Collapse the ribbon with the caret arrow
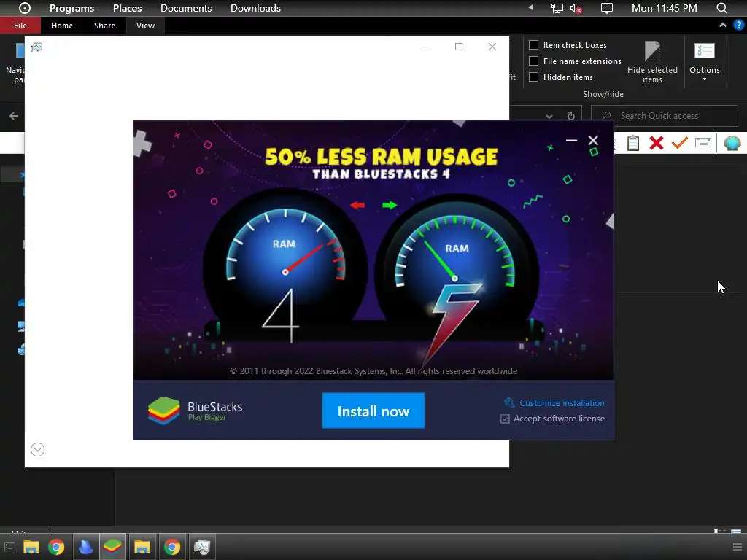The height and width of the screenshot is (560, 747). [723, 26]
